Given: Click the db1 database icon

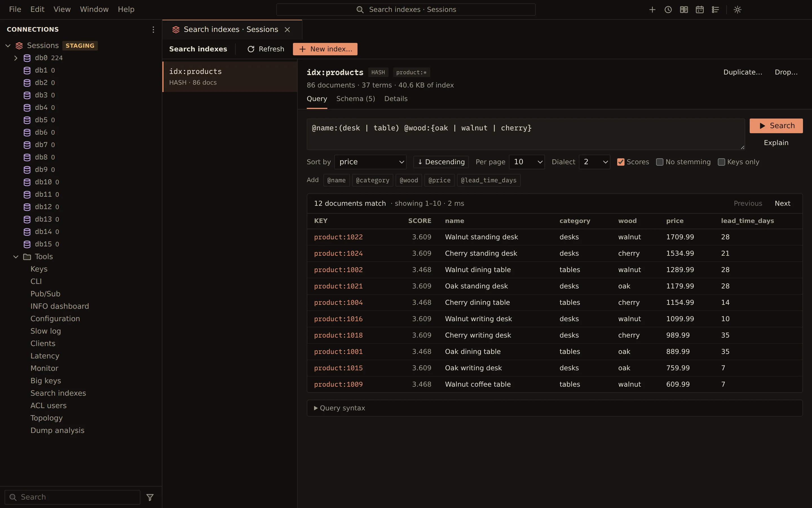Looking at the screenshot, I should [27, 71].
